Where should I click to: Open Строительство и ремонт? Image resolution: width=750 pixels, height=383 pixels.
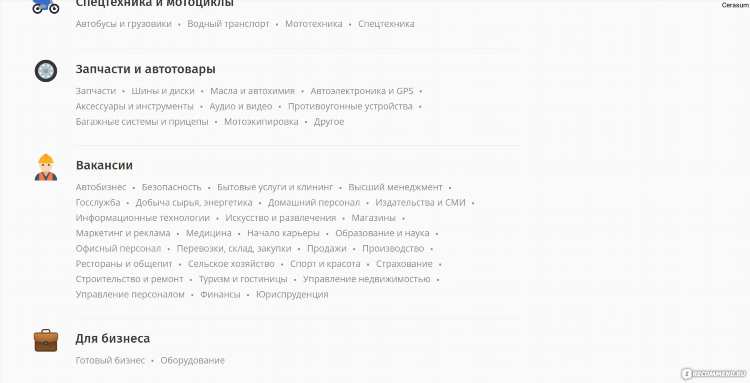coord(130,279)
